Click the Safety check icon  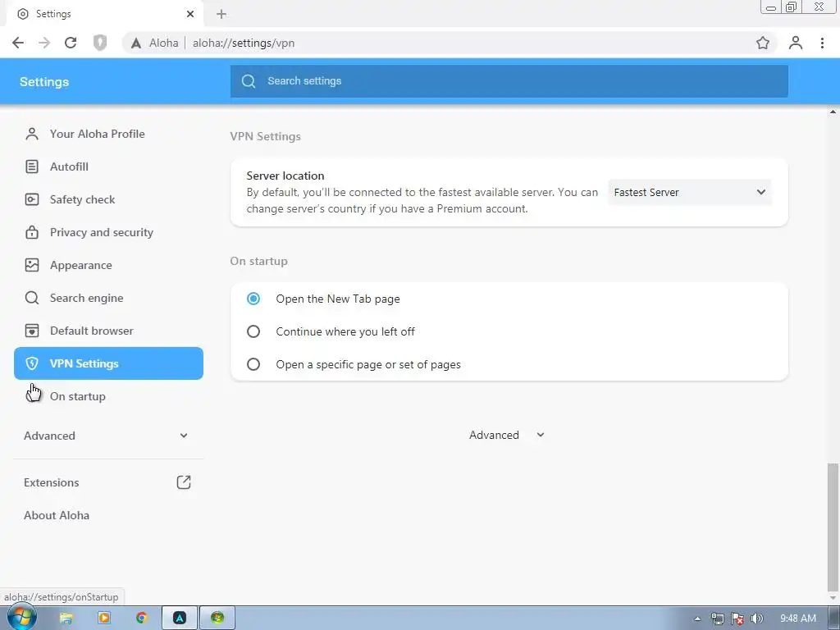(32, 199)
